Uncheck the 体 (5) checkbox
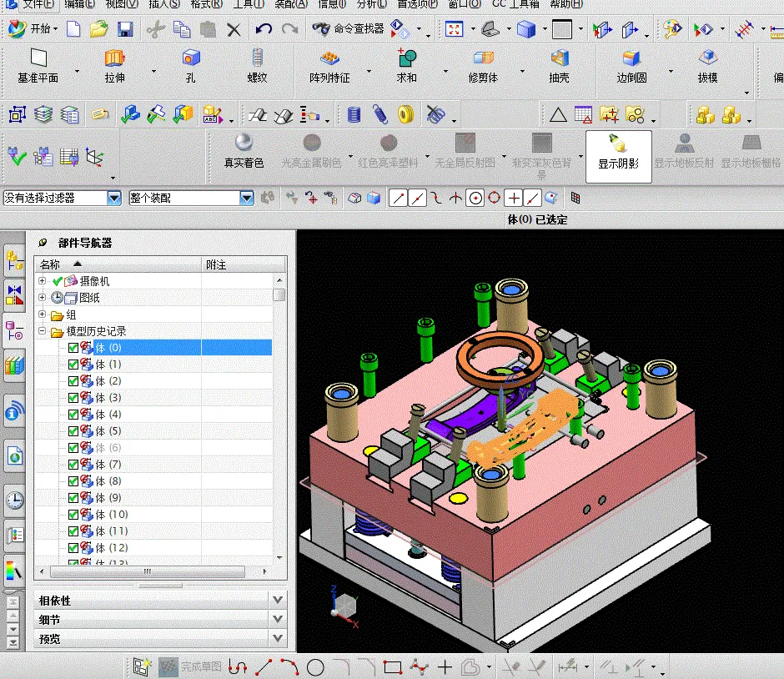Screen dimensions: 784x679 (73, 431)
